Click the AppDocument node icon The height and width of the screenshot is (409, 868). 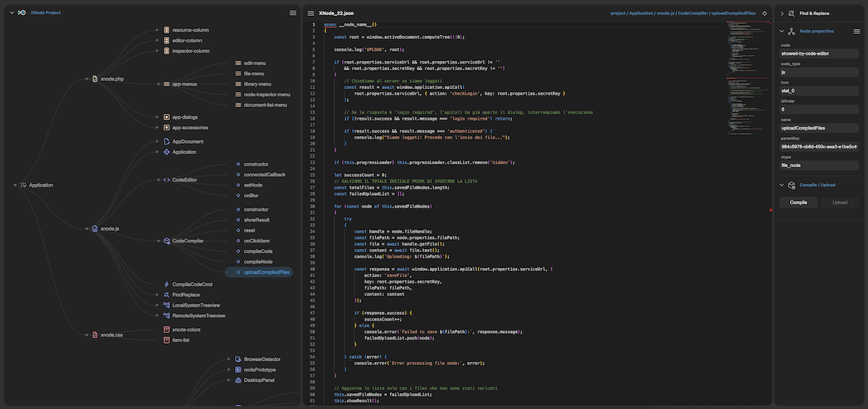[166, 141]
